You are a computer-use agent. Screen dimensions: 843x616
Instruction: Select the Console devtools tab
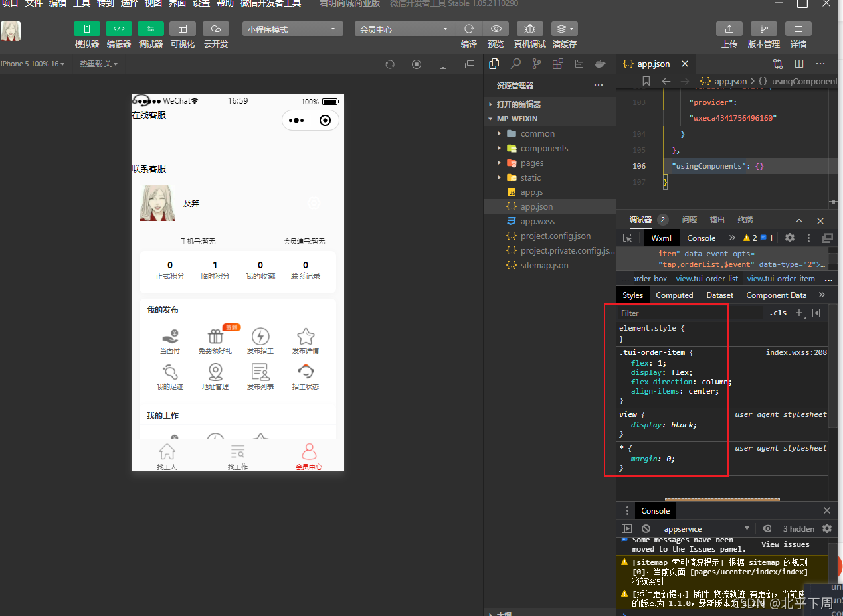coord(702,238)
